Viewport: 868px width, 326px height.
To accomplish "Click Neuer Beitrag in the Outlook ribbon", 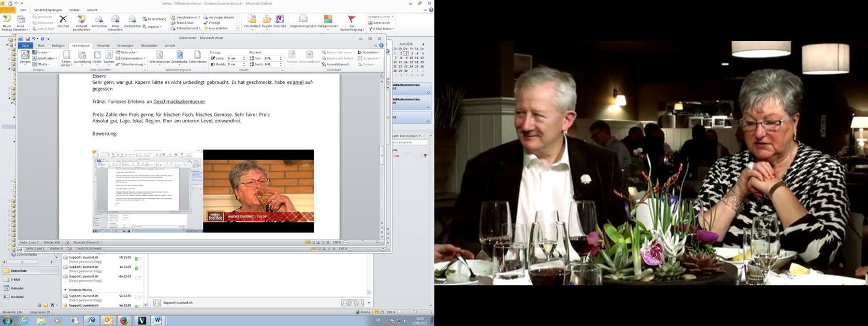I will click(7, 23).
